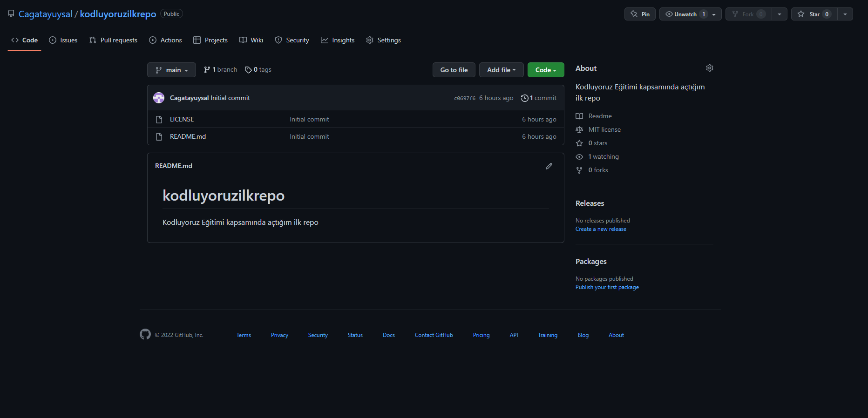The width and height of the screenshot is (868, 418).
Task: Star the repository using the Star button
Action: click(814, 14)
